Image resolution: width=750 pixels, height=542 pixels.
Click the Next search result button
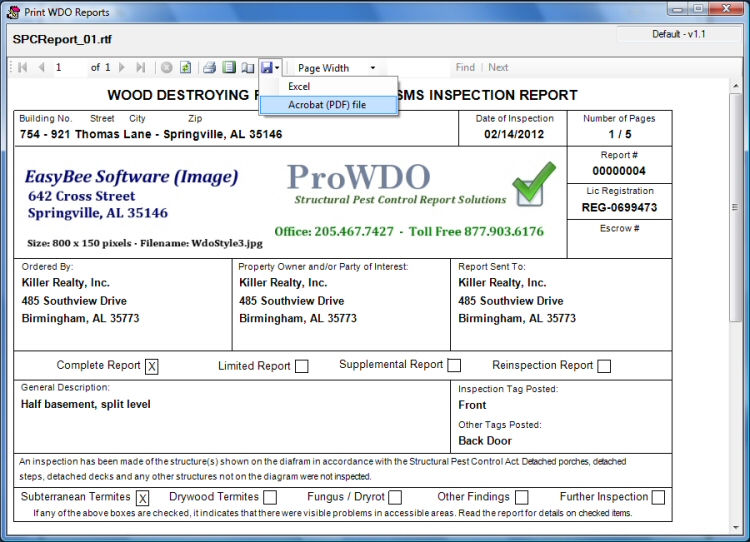tap(498, 67)
